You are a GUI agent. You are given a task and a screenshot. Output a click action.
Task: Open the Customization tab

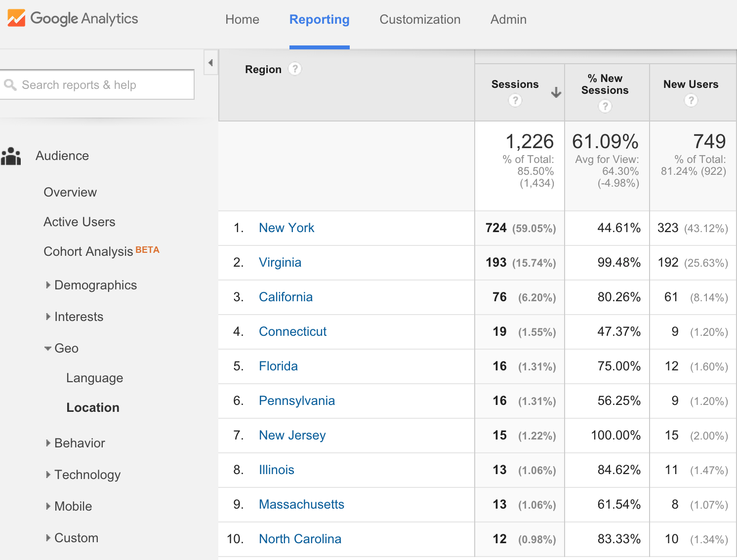click(420, 19)
